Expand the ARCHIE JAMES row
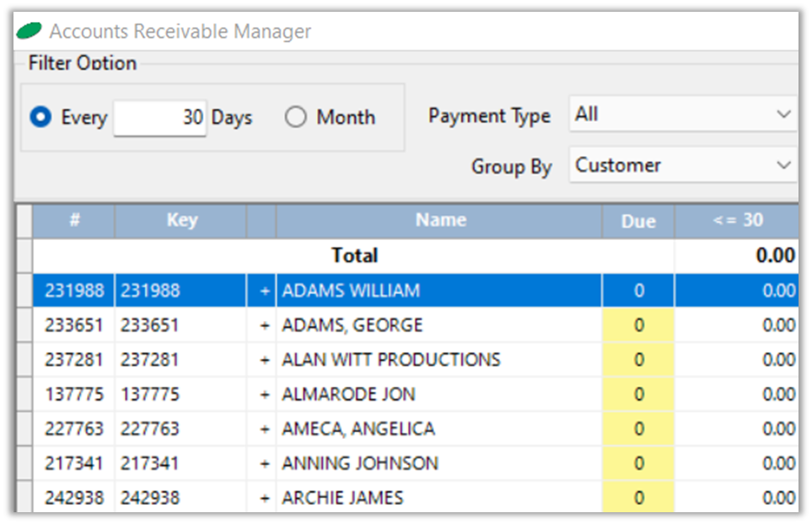The image size is (812, 524). [264, 498]
